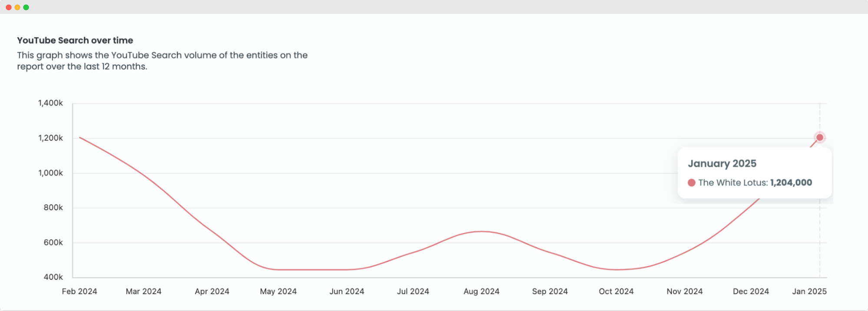Click the green maximize window button

pos(26,7)
